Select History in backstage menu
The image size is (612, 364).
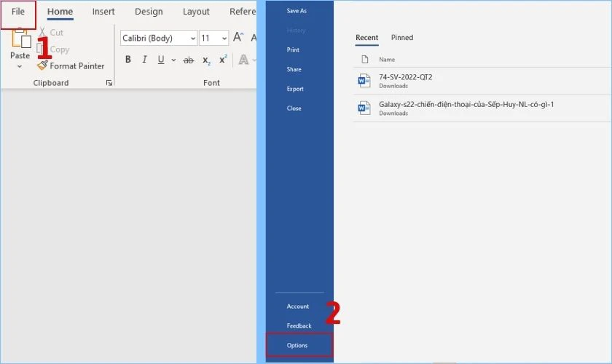tap(296, 31)
